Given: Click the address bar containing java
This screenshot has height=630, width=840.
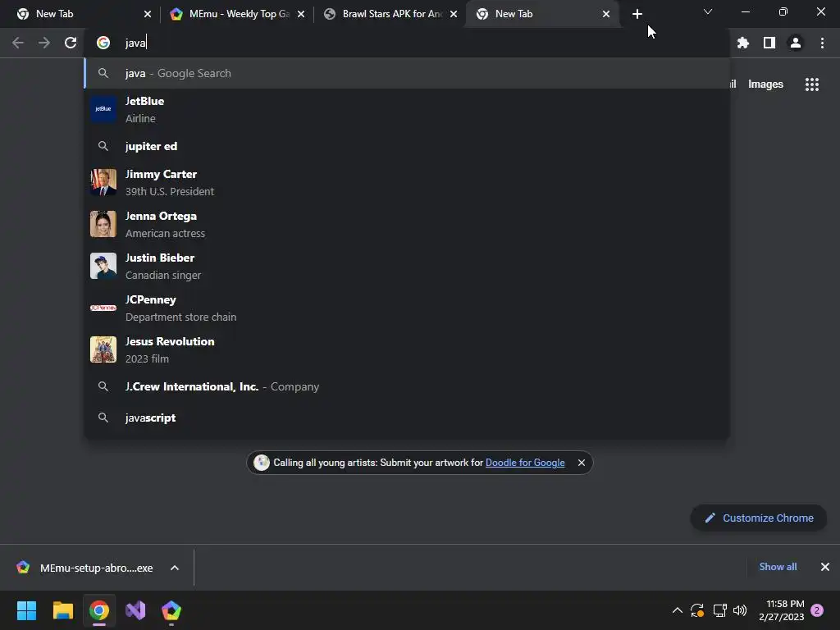Looking at the screenshot, I should [x=407, y=43].
